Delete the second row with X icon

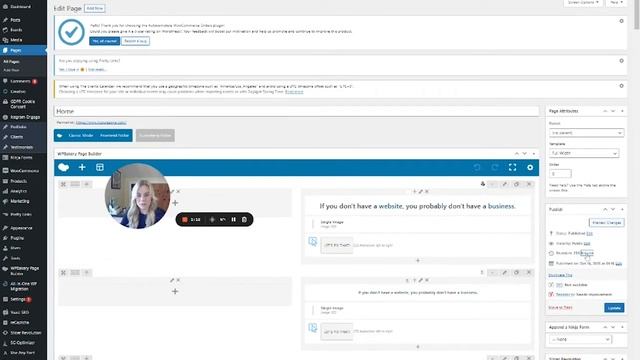pyautogui.click(x=529, y=272)
